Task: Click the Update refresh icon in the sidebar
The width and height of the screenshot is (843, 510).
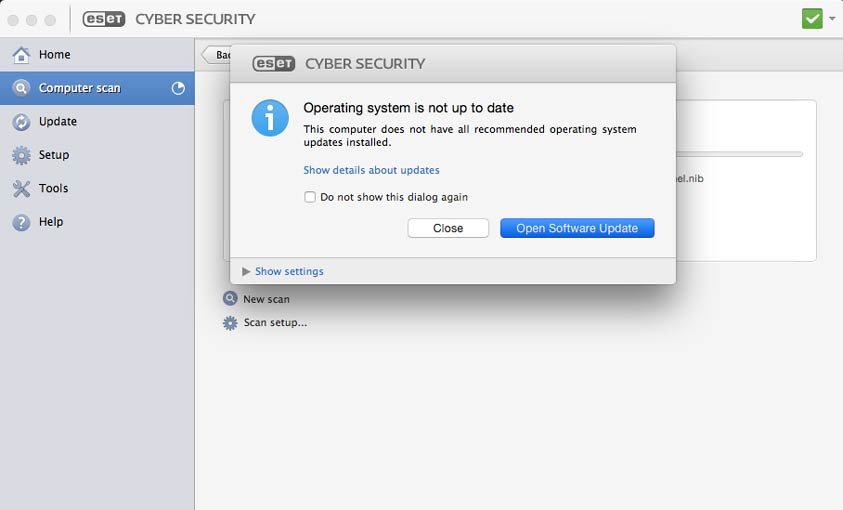Action: 21,122
